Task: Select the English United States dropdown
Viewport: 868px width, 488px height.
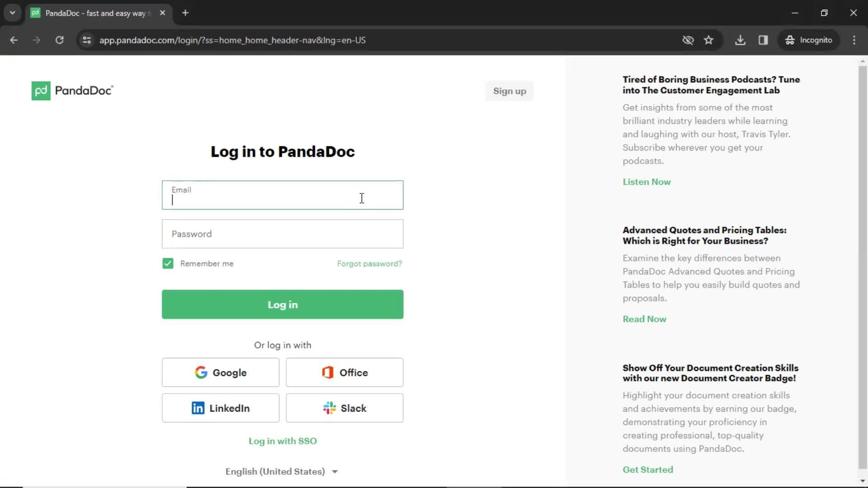Action: point(283,471)
